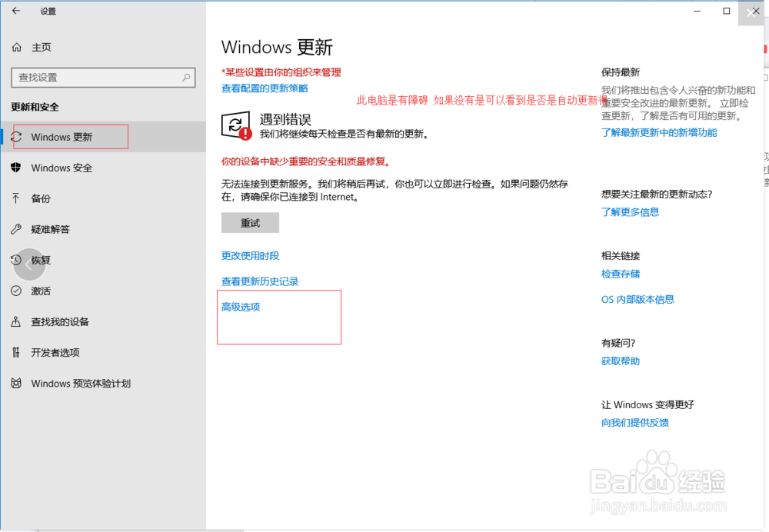
Task: Click the cat-face icon for Windows 预览体验计划
Action: [16, 383]
